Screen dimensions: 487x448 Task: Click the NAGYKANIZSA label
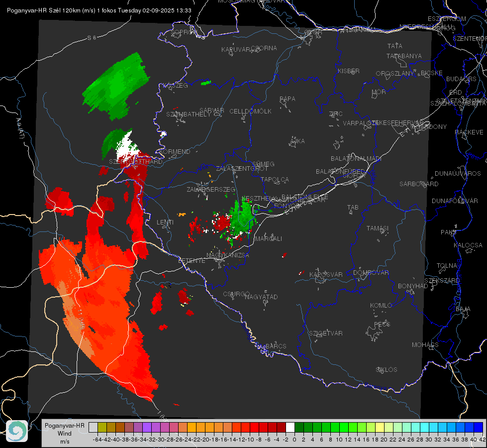click(x=228, y=255)
